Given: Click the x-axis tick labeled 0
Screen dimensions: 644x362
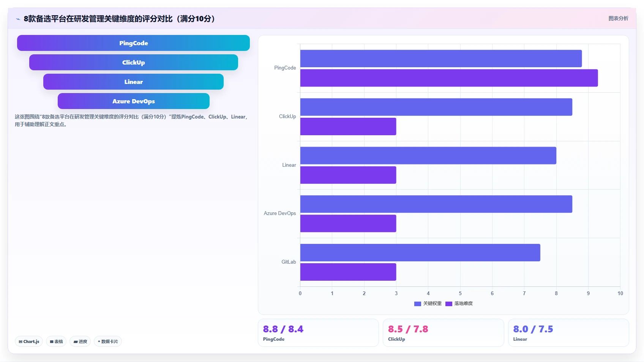Looking at the screenshot, I should pyautogui.click(x=300, y=293).
